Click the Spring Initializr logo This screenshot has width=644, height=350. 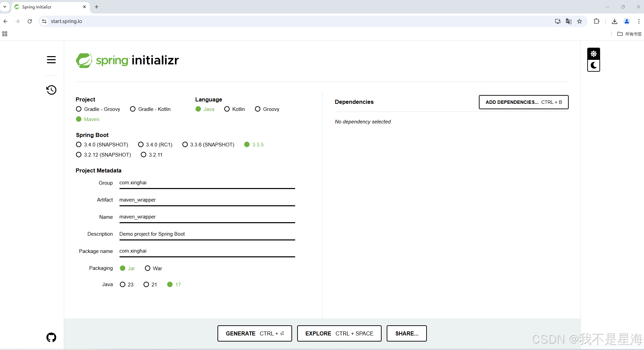[127, 60]
